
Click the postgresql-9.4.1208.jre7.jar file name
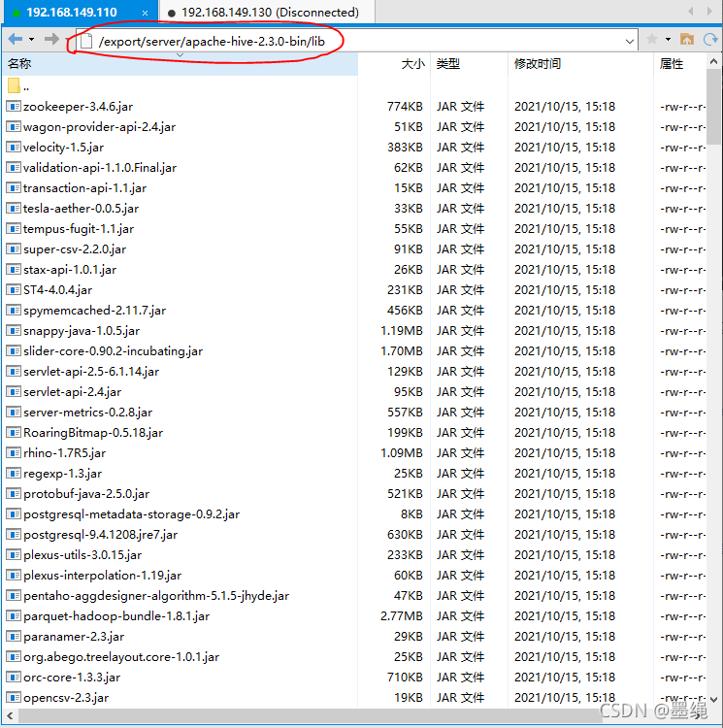(x=101, y=535)
